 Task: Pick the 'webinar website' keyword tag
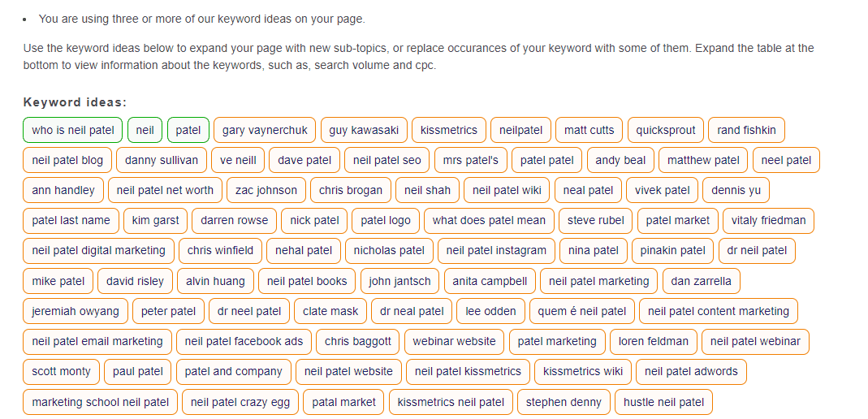coord(454,341)
